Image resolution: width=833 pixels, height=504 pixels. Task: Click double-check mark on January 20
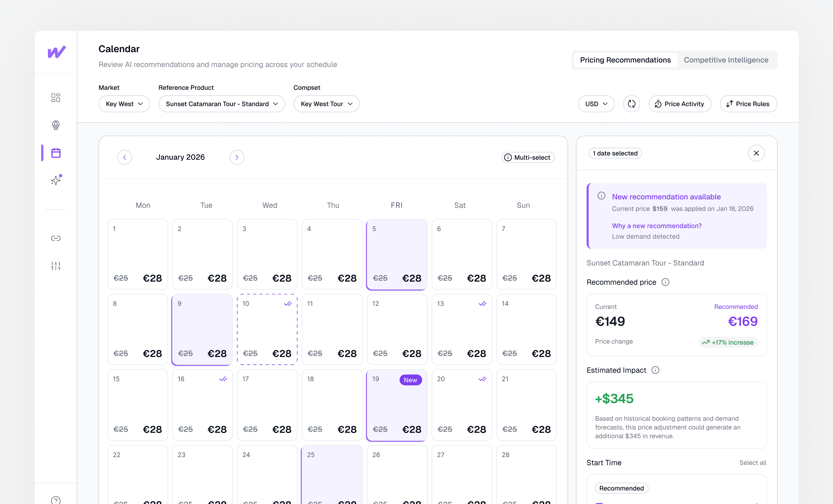pos(483,379)
